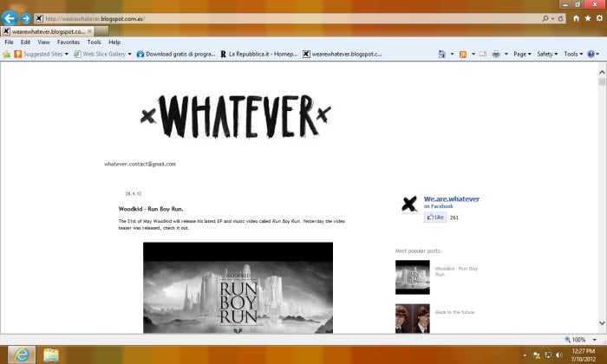Viewport: 607px width, 364px height.
Task: Expand the Page dropdown menu
Action: click(522, 54)
